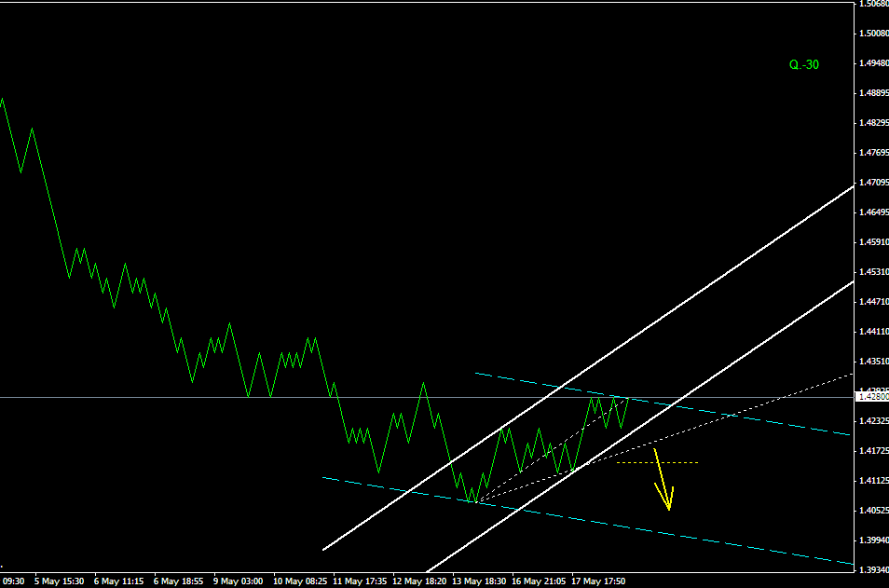Click the 1.50080 price scale value
Image resolution: width=889 pixels, height=588 pixels.
coord(874,34)
